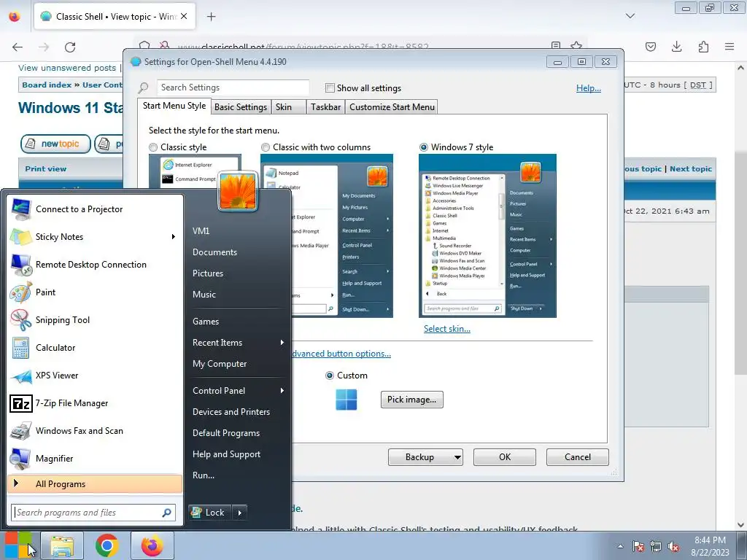Click the Pick image button
This screenshot has width=747, height=560.
tap(412, 400)
